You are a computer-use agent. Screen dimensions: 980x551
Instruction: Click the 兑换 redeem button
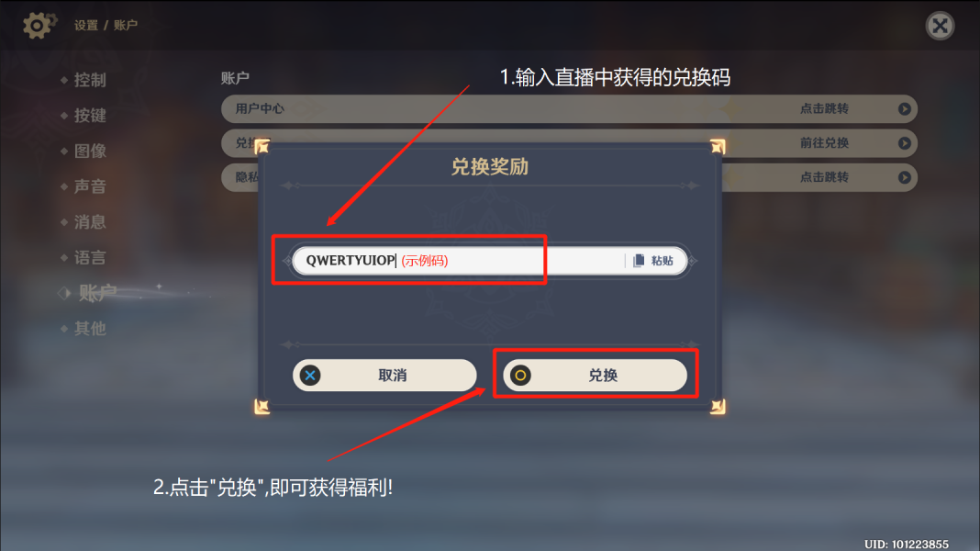(x=595, y=376)
